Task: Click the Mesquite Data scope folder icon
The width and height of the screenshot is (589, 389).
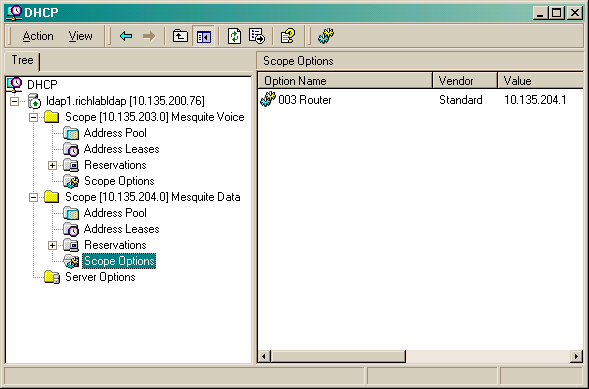Action: pyautogui.click(x=52, y=197)
